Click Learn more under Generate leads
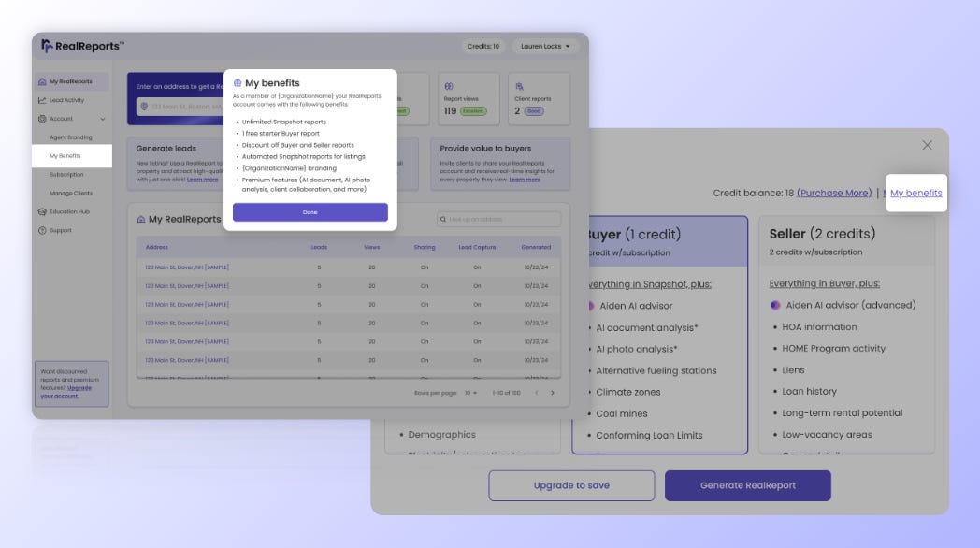Image resolution: width=980 pixels, height=548 pixels. [203, 180]
